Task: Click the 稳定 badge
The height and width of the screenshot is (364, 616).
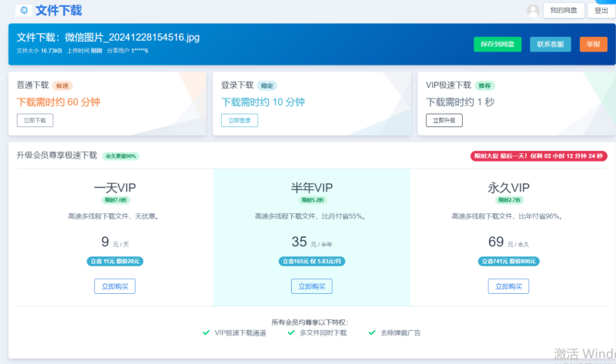Action: pos(267,85)
